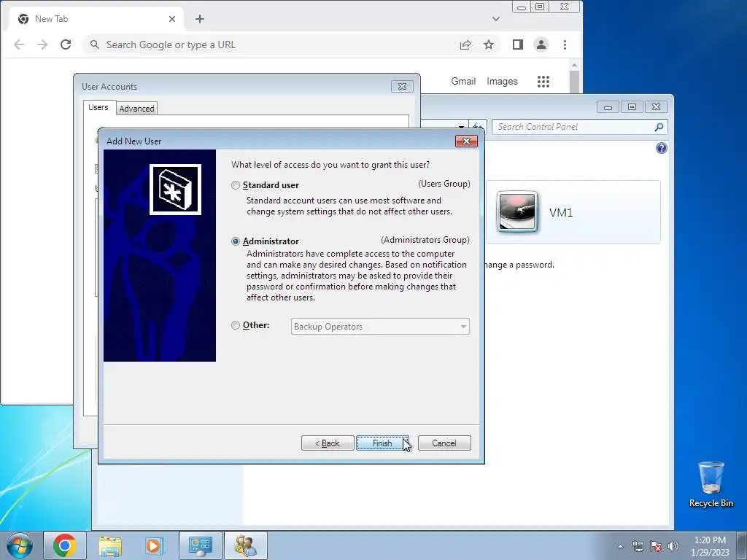Focus the Chrome address bar
The height and width of the screenshot is (560, 747).
(271, 44)
